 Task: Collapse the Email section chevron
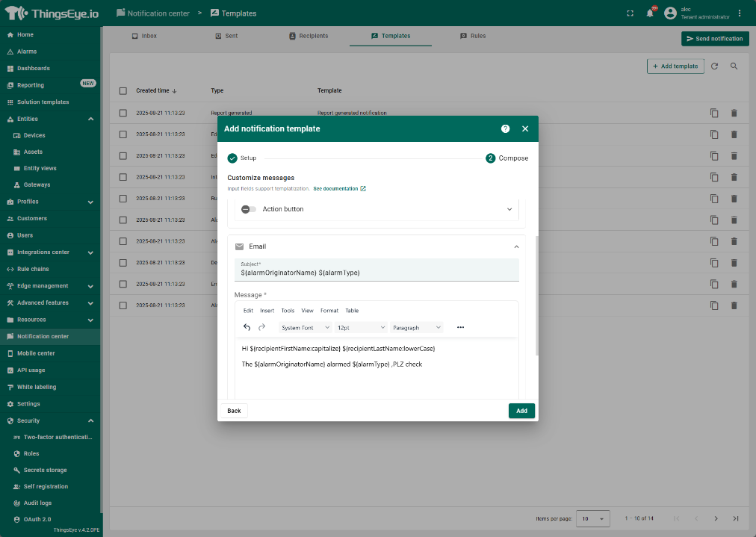515,246
